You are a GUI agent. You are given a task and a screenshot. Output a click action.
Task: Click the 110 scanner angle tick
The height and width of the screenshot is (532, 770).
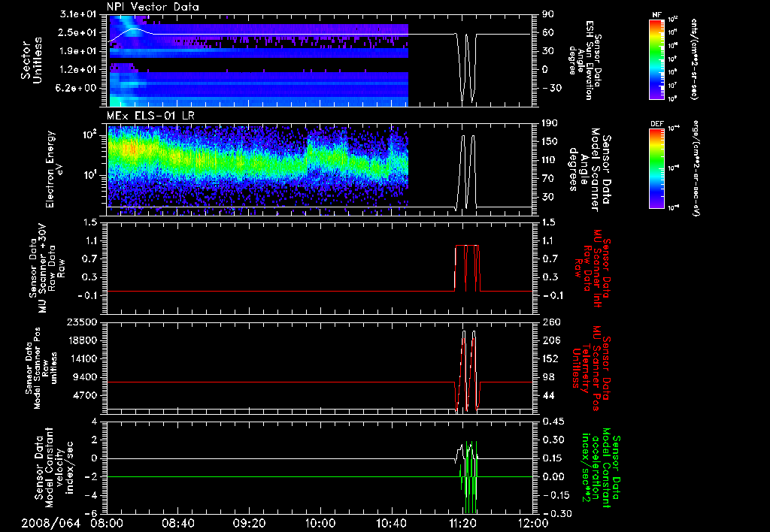[x=550, y=160]
